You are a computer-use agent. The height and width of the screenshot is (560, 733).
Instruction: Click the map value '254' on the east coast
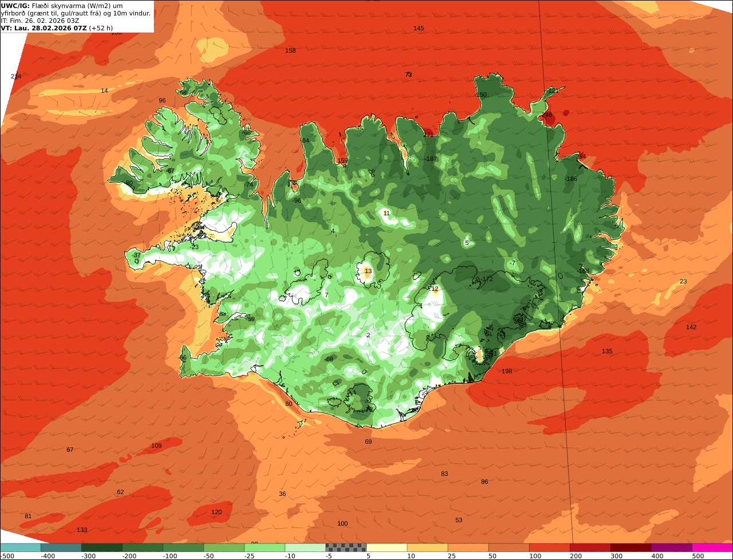tap(581, 156)
